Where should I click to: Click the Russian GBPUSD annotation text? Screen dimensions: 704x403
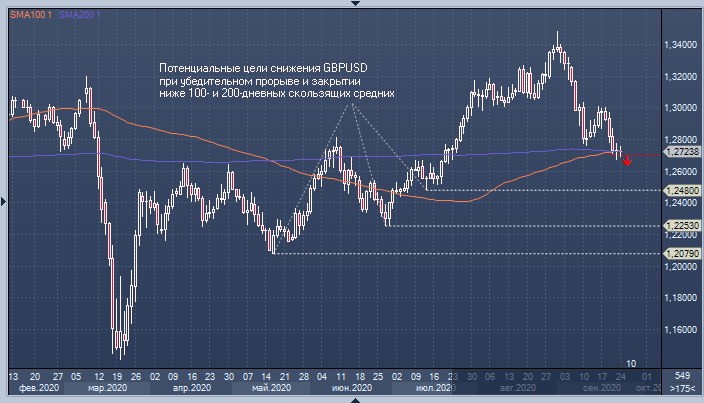[276, 80]
